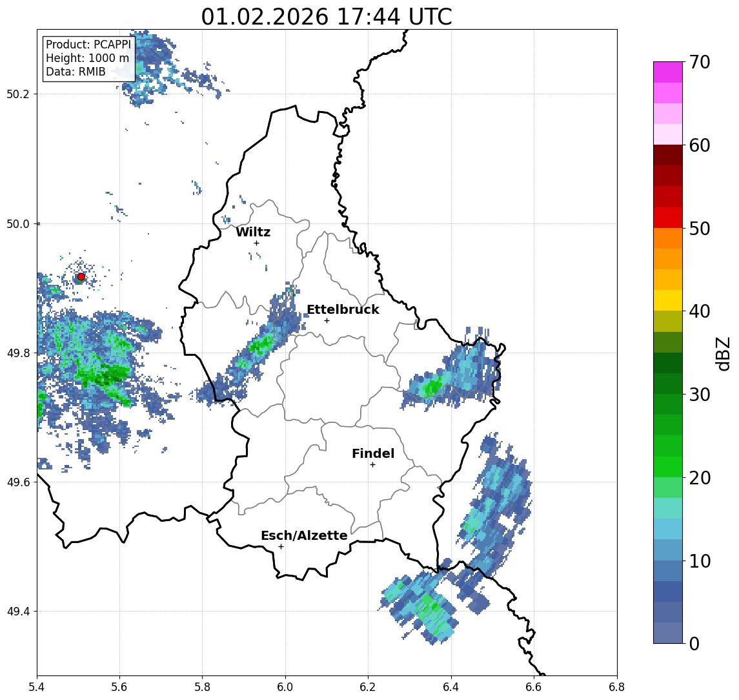Click the red radar station marker
Image resolution: width=739 pixels, height=700 pixels.
click(x=81, y=277)
